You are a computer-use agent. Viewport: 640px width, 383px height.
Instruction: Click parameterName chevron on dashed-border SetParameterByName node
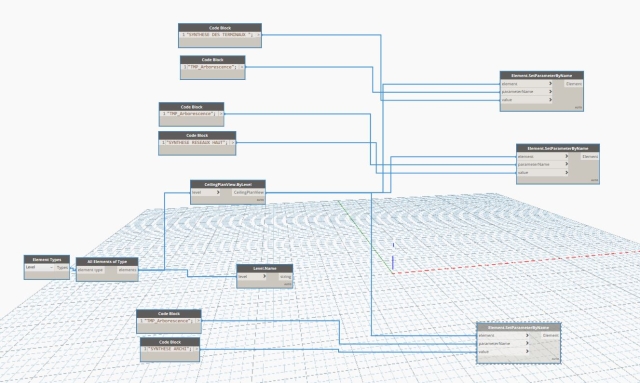pos(527,343)
